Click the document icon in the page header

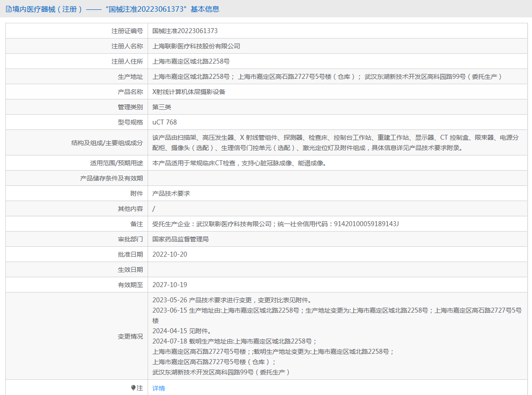9,9
